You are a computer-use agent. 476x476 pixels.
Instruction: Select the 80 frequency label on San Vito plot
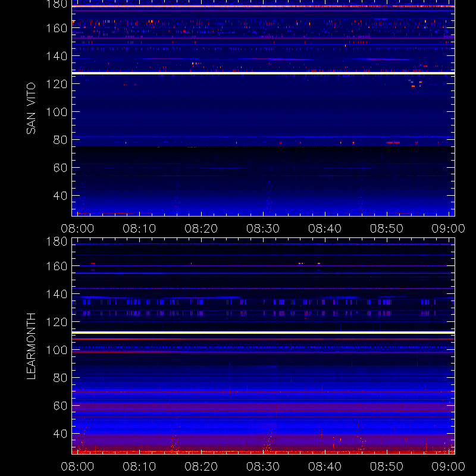coord(60,140)
